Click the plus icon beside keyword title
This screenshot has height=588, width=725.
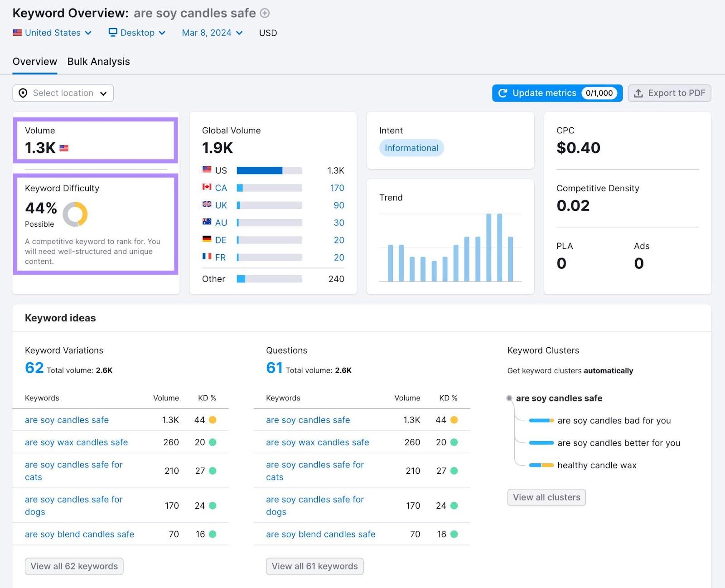click(x=265, y=13)
